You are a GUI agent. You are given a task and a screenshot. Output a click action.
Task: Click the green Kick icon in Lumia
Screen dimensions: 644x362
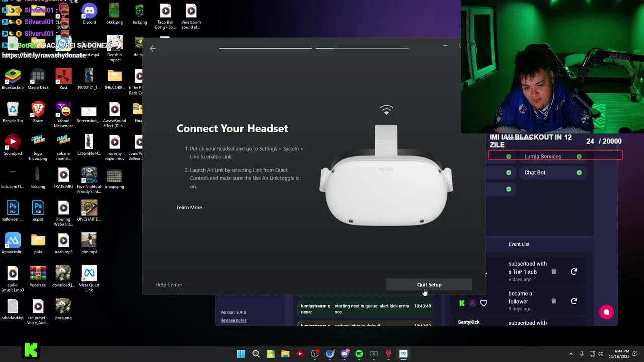tap(462, 303)
